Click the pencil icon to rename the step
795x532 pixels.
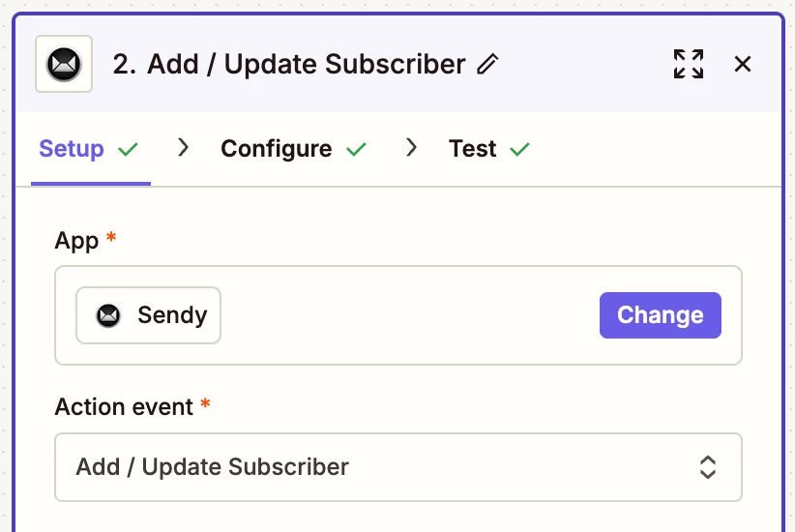click(487, 65)
